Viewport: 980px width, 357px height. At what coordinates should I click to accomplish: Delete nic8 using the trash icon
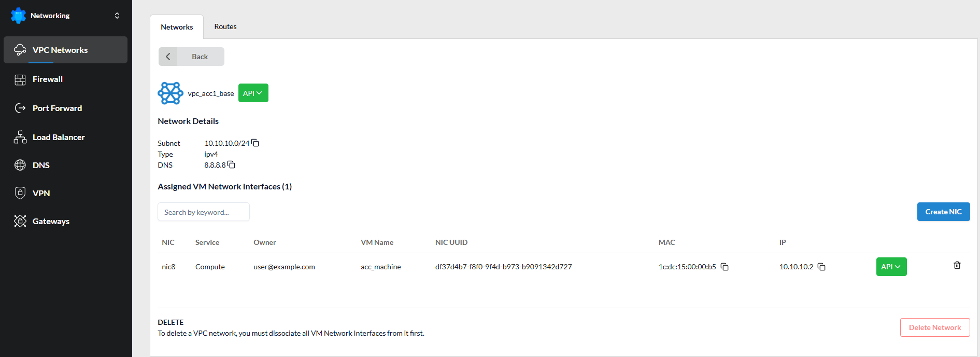957,266
